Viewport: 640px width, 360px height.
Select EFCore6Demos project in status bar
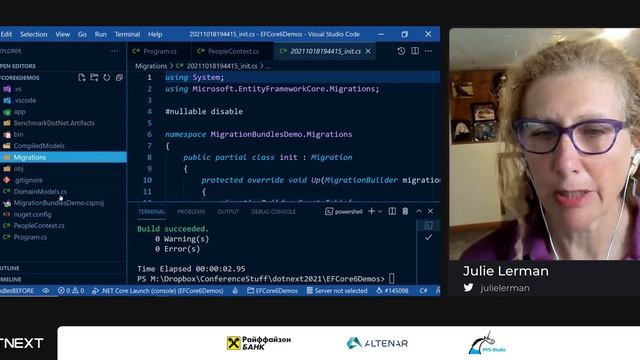tap(272, 291)
